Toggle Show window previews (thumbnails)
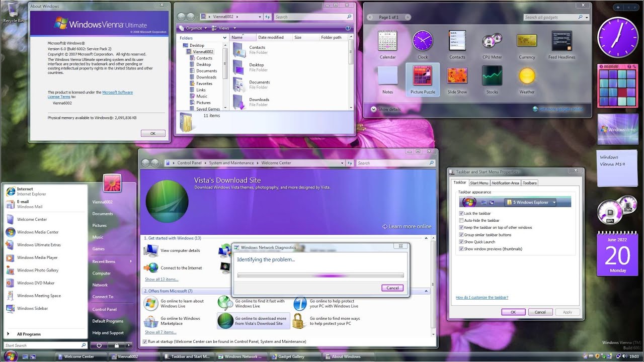This screenshot has height=362, width=644. click(461, 249)
